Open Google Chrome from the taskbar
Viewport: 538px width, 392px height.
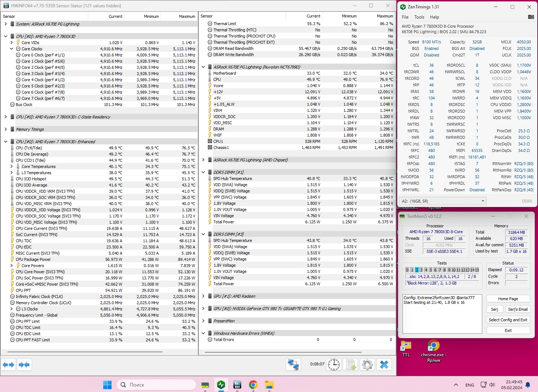coord(253,385)
